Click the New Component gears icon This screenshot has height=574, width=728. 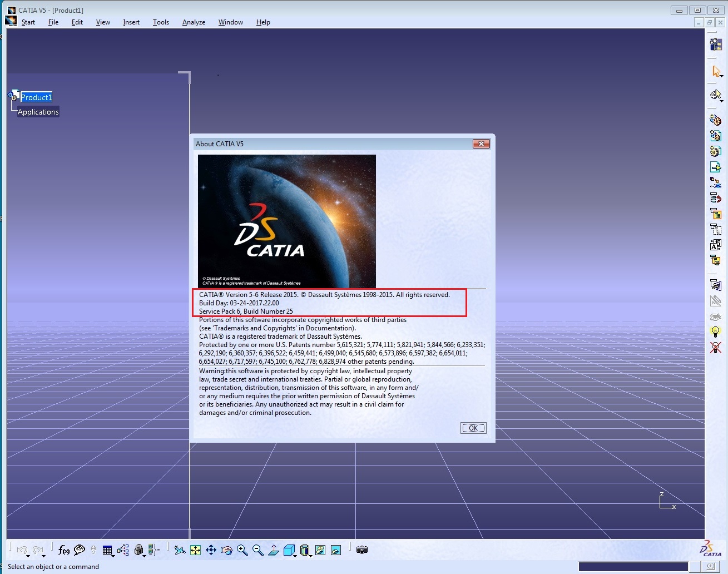(716, 120)
